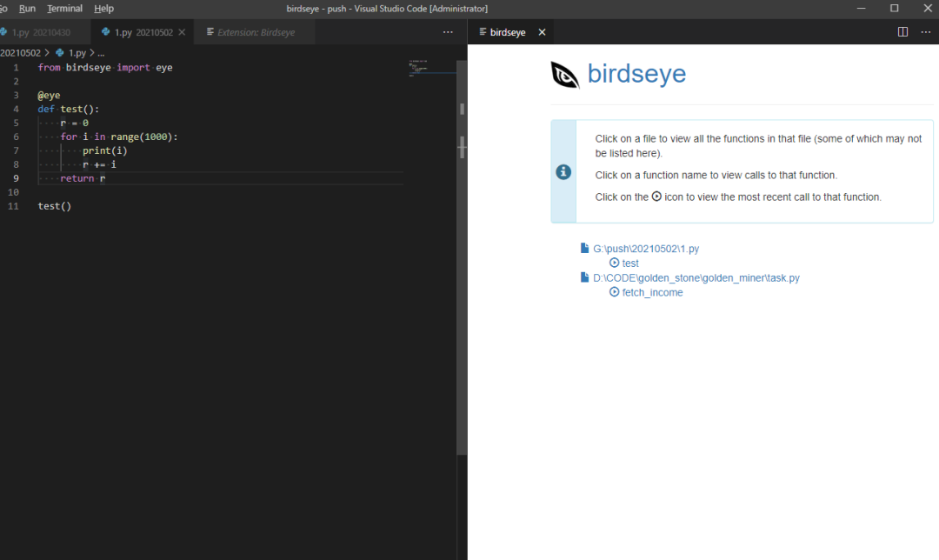The width and height of the screenshot is (939, 560).
Task: Open More Actions menu for the left editor group
Action: [x=448, y=32]
